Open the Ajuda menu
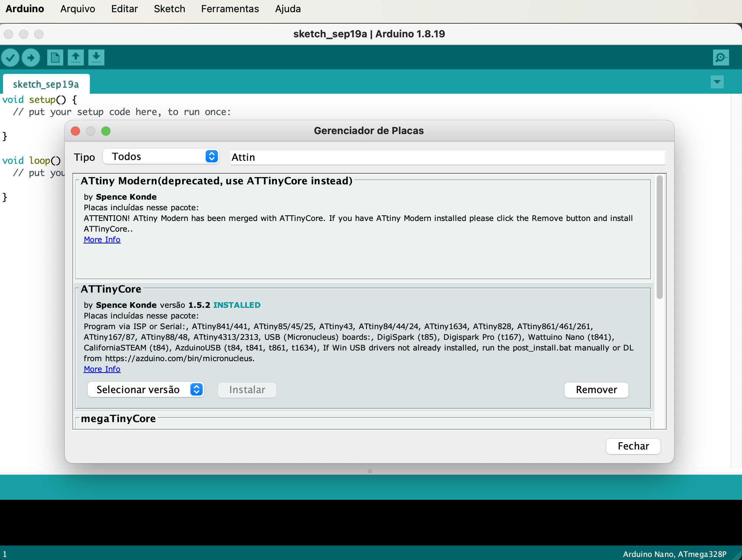Image resolution: width=742 pixels, height=560 pixels. [x=288, y=9]
